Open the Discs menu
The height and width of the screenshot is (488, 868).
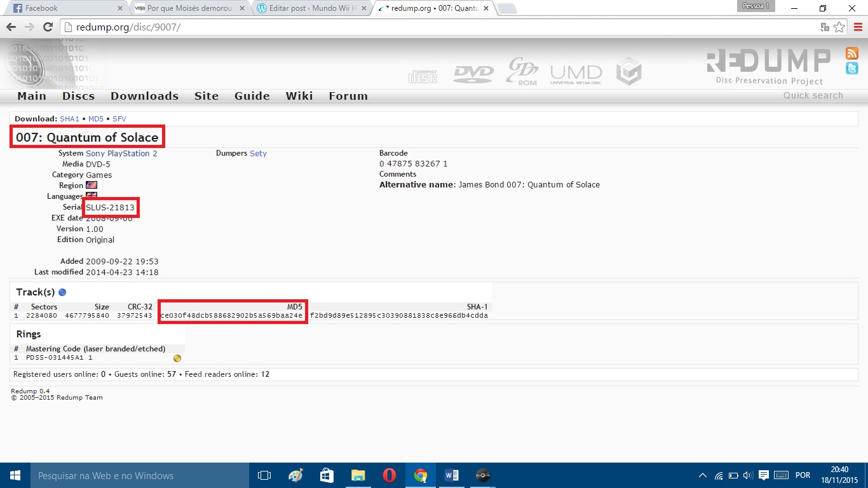tap(78, 96)
